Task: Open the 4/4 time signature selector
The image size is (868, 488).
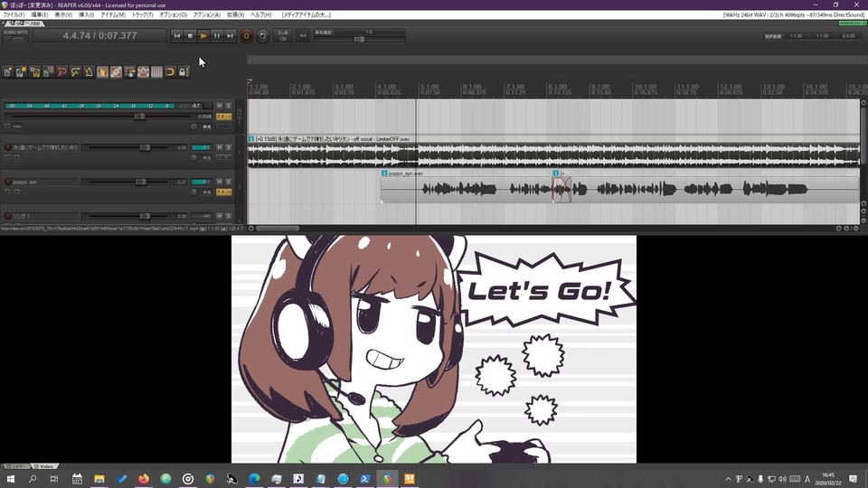Action: pyautogui.click(x=303, y=35)
